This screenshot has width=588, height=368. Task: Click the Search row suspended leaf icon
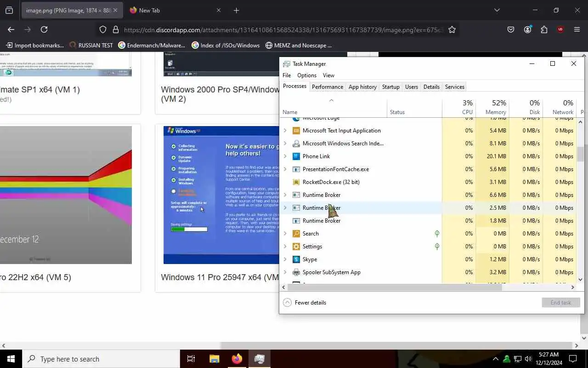pyautogui.click(x=437, y=234)
